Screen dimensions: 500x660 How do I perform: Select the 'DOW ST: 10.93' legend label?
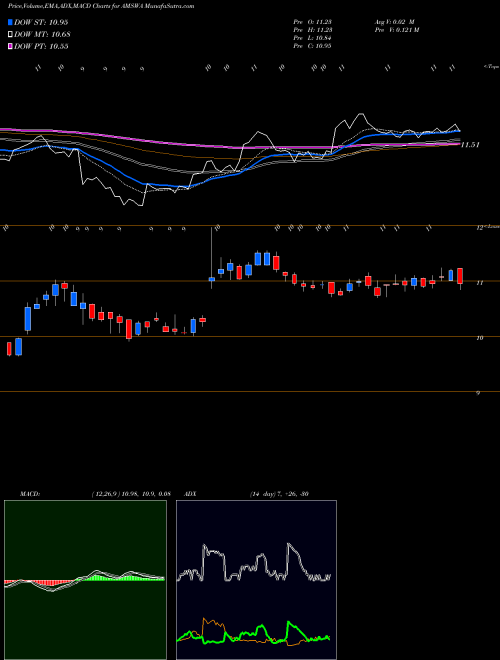[x=41, y=22]
